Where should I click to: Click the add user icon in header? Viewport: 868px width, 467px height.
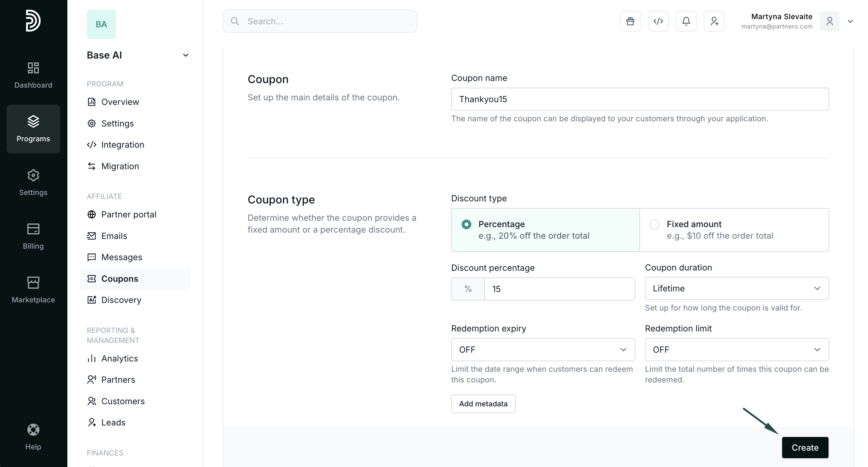[714, 21]
